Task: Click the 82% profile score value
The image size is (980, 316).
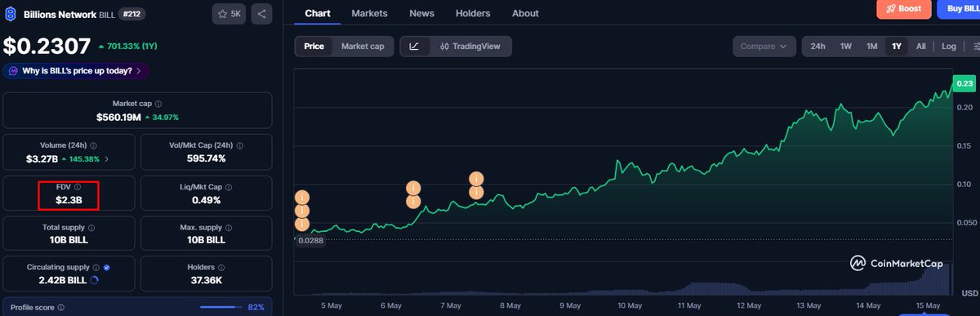Action: (x=256, y=308)
